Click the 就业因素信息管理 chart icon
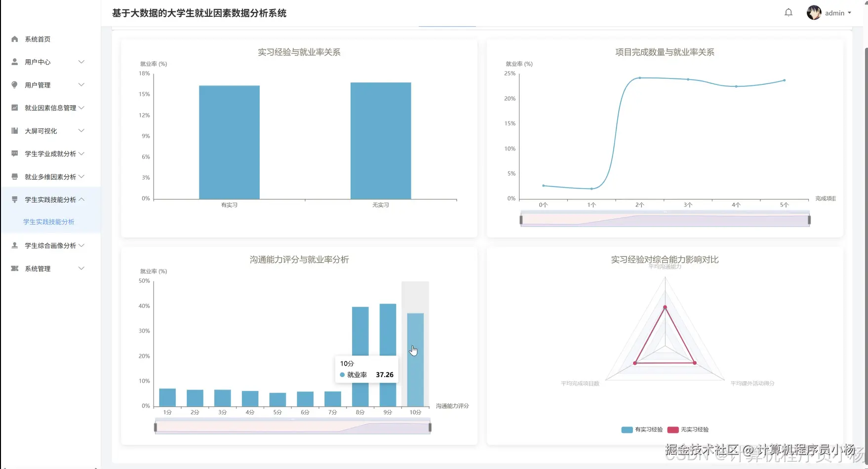 [x=15, y=108]
